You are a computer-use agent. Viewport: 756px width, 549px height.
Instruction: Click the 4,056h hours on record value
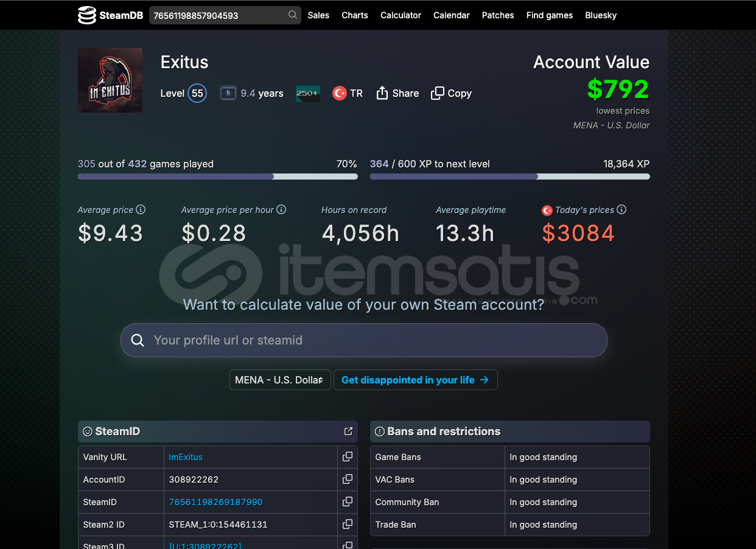(x=360, y=233)
